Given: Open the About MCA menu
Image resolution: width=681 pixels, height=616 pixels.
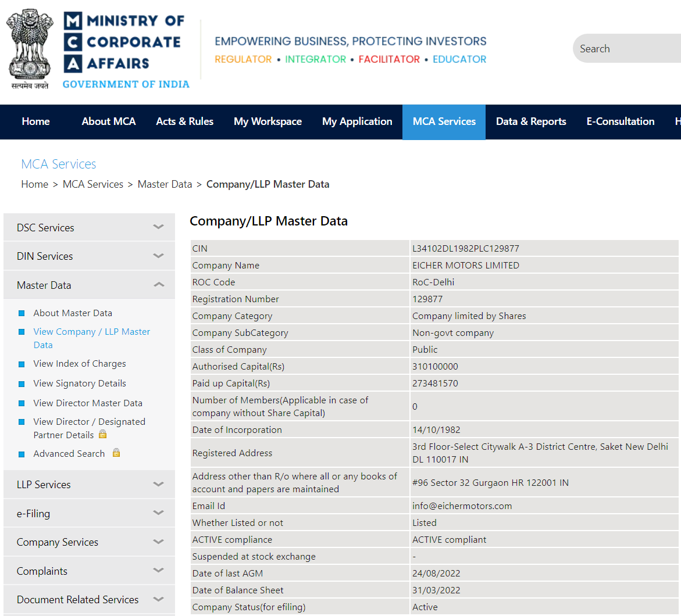Looking at the screenshot, I should click(109, 121).
